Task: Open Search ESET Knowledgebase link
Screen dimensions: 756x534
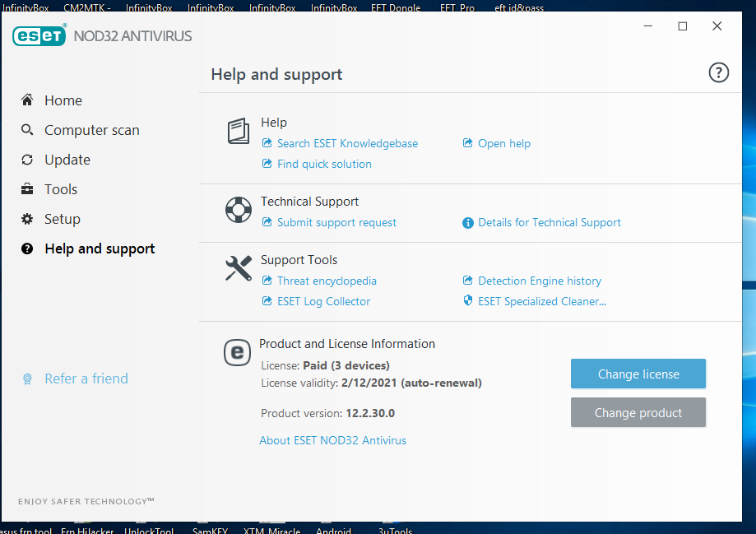Action: tap(348, 143)
